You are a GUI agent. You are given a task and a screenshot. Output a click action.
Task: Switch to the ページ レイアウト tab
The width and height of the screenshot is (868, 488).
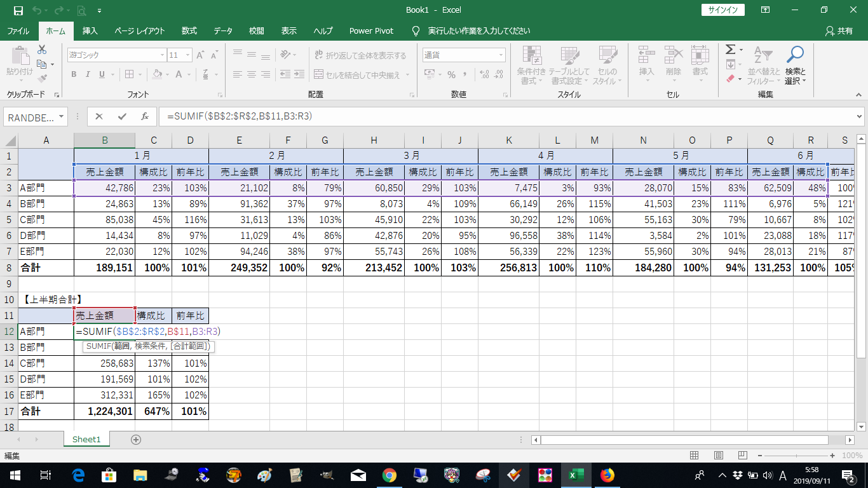click(140, 31)
